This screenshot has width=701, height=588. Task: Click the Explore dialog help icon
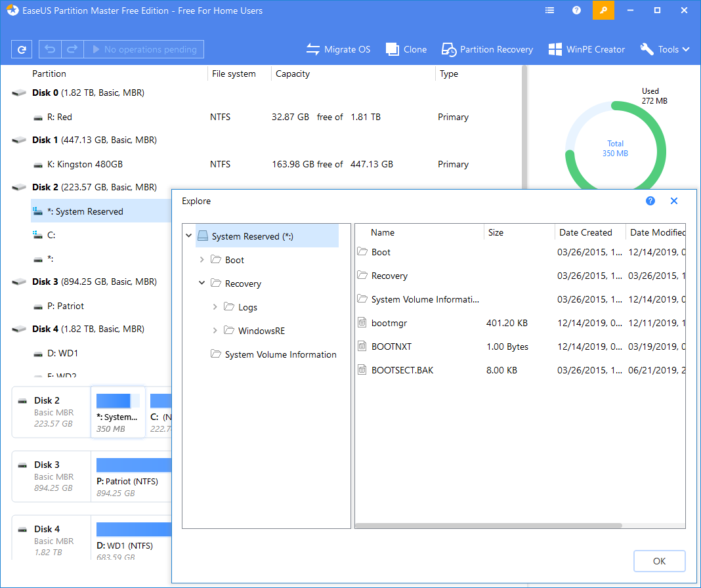click(650, 201)
